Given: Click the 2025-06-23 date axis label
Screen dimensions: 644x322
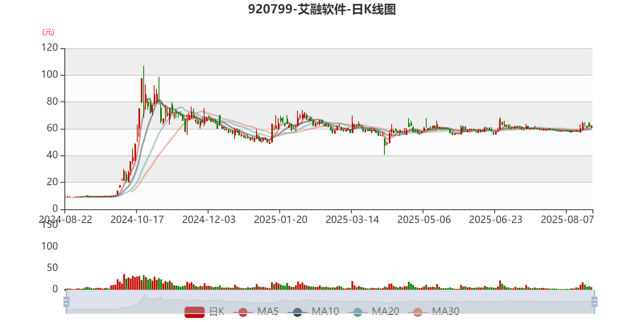Looking at the screenshot, I should click(x=495, y=220).
